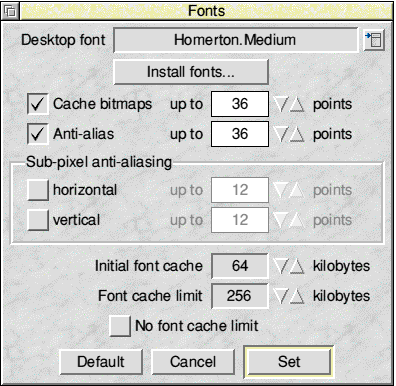Untick the Anti-alias checkbox
The height and width of the screenshot is (386, 396).
[x=38, y=134]
